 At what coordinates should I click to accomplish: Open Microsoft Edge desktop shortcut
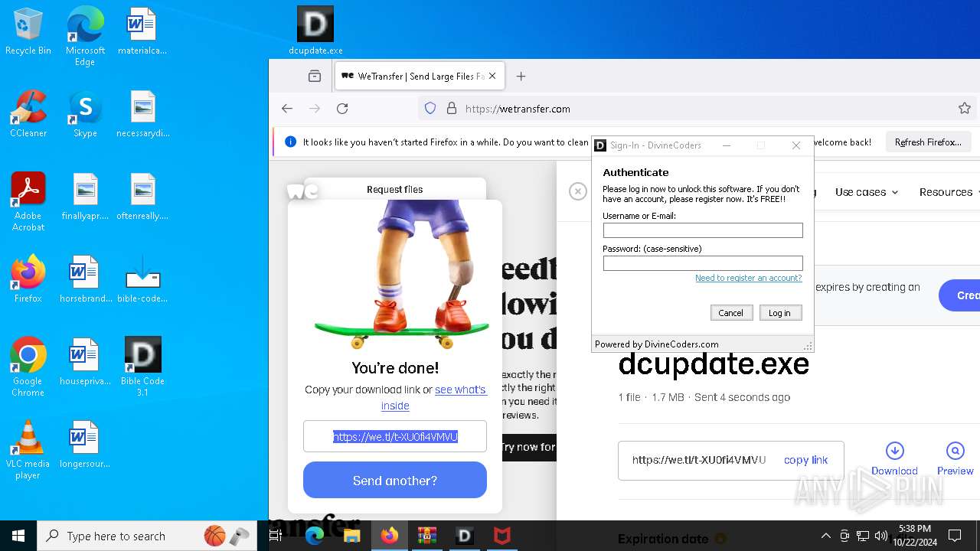click(x=85, y=37)
